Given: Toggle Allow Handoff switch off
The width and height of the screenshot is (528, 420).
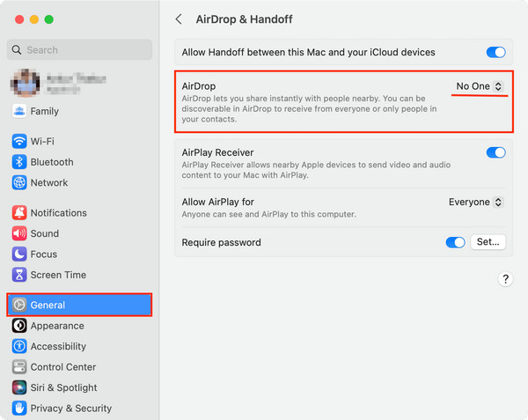Looking at the screenshot, I should click(495, 52).
